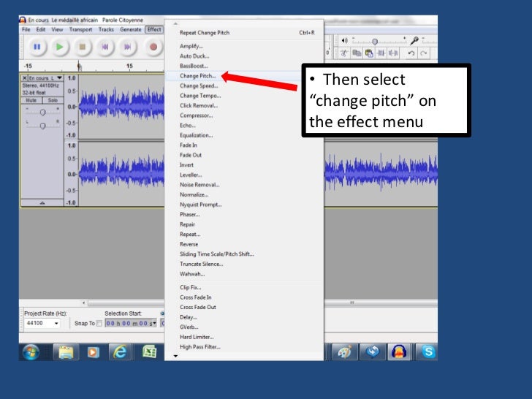Image resolution: width=532 pixels, height=399 pixels.
Task: Open Nyquist Prompt... entry
Action: tap(244, 205)
